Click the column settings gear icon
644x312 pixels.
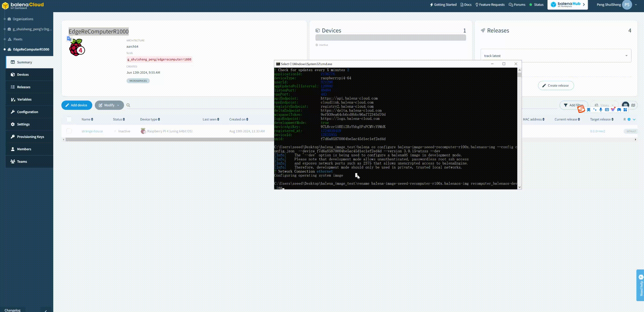click(629, 119)
